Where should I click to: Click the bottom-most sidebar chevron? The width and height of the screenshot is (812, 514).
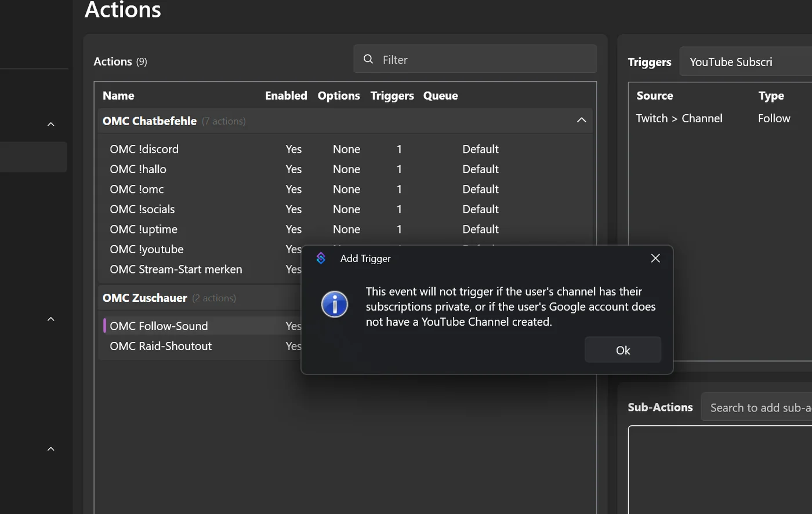(x=51, y=449)
